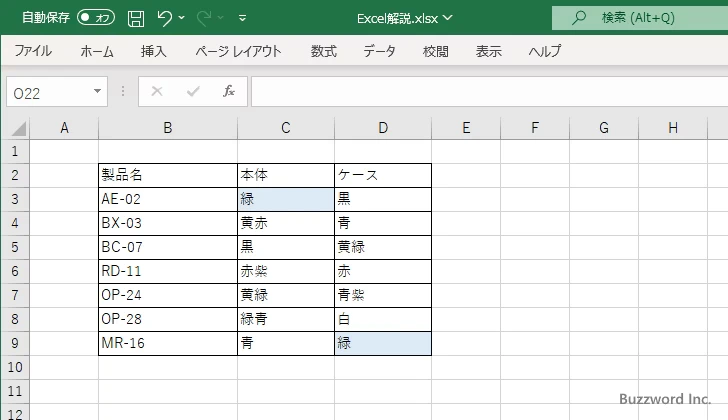Open the ファイル tab
The image size is (728, 420).
point(33,51)
